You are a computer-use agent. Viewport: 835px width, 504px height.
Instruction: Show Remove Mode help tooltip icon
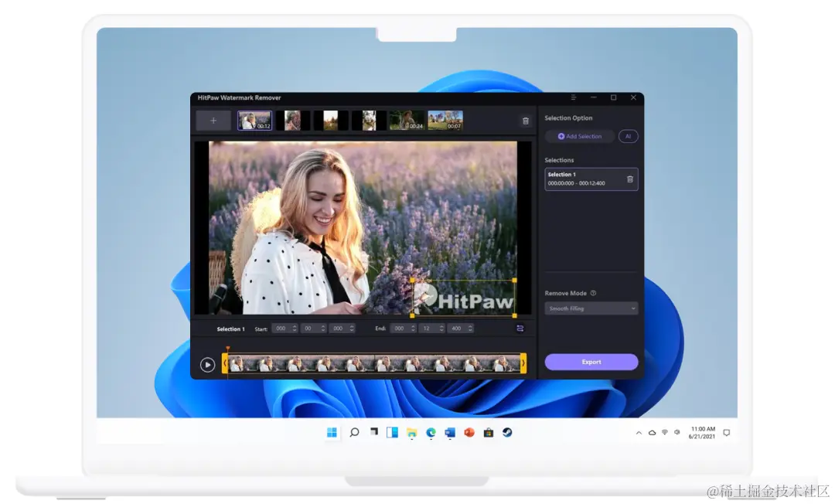click(593, 293)
